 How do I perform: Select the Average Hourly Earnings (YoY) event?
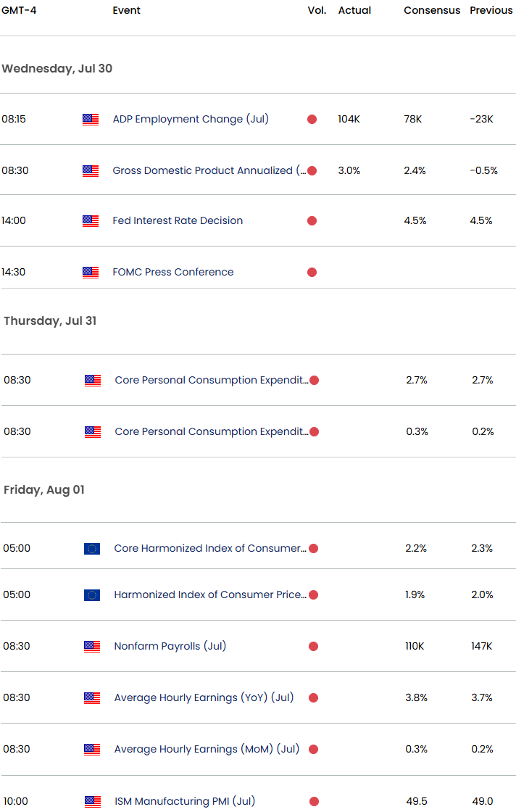204,697
